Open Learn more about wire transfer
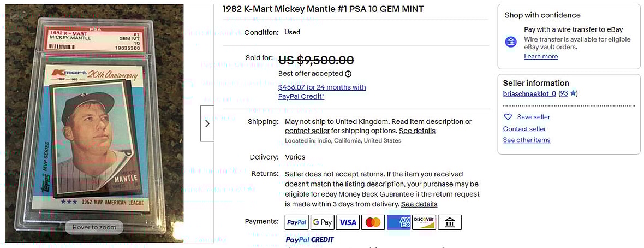Screen dimensions: 644x248 541,57
